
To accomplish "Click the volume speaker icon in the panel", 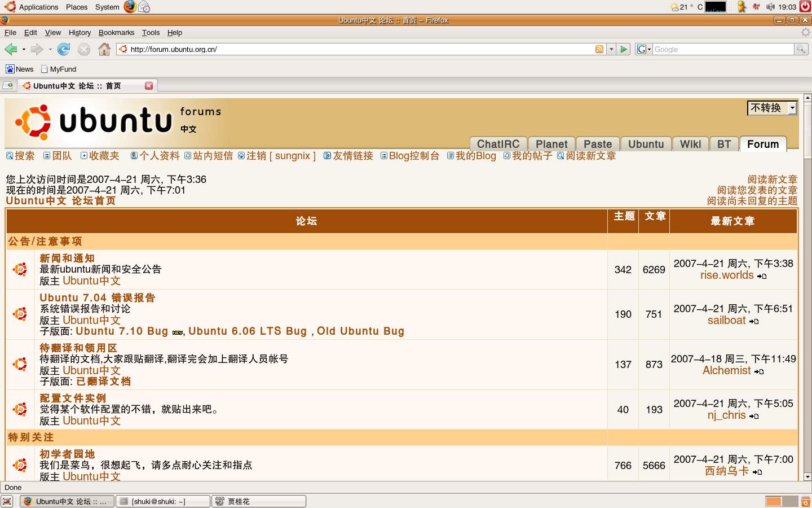I will 771,7.
